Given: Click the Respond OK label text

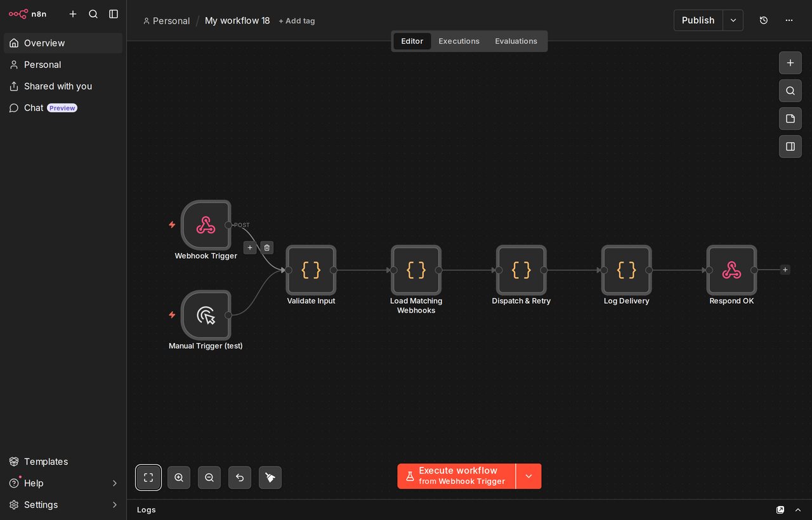Looking at the screenshot, I should tap(731, 301).
